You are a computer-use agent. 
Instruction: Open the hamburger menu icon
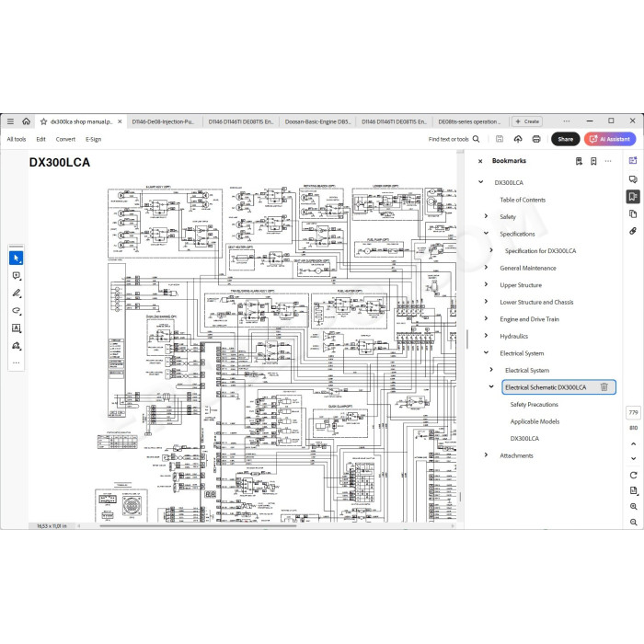[x=11, y=121]
